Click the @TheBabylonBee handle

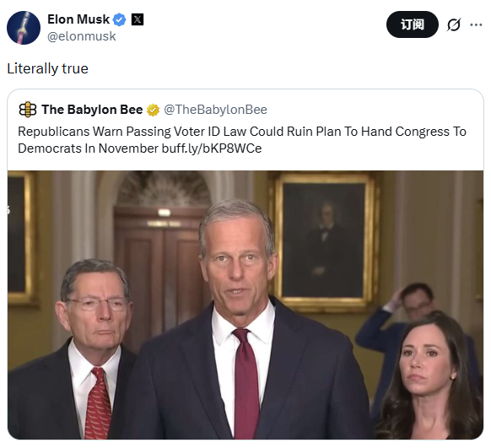click(215, 110)
